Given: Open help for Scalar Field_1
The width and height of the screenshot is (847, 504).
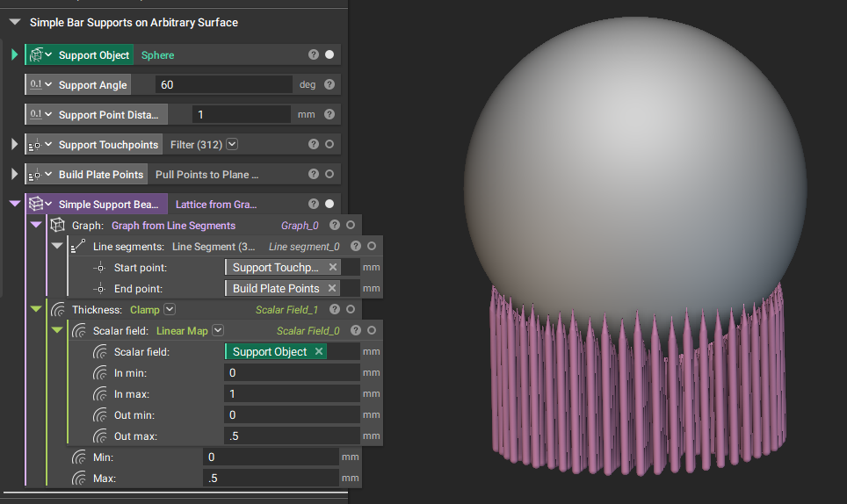Looking at the screenshot, I should coord(335,309).
